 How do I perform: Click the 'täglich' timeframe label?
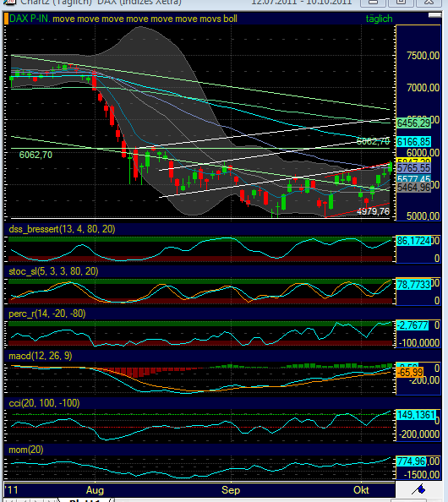tap(380, 19)
